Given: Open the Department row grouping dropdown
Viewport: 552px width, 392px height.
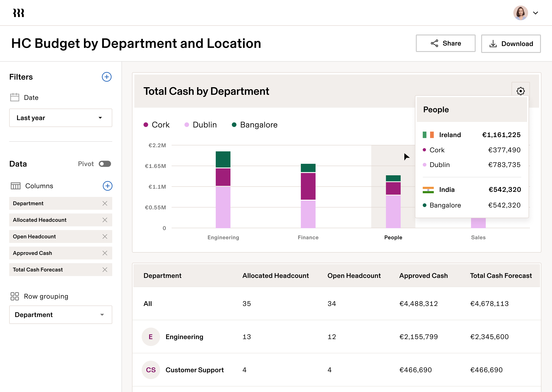Looking at the screenshot, I should click(x=60, y=314).
